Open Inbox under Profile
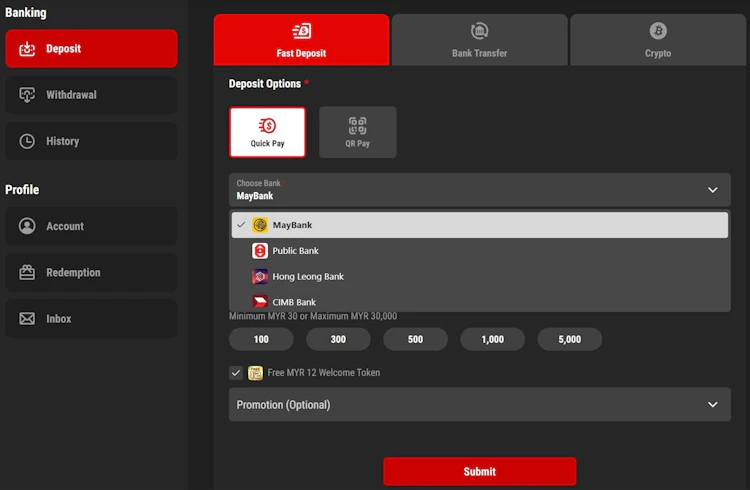 point(91,319)
